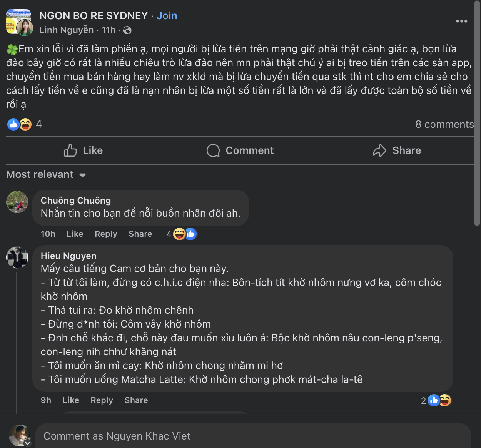
Task: Join the NGON BO RE SYDNEY group
Action: pyautogui.click(x=167, y=16)
